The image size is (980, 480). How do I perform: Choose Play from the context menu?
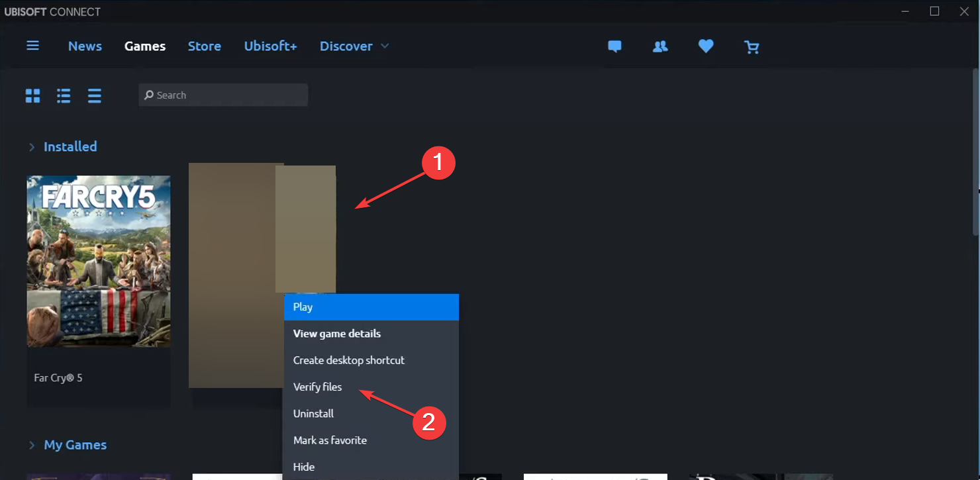[x=371, y=307]
